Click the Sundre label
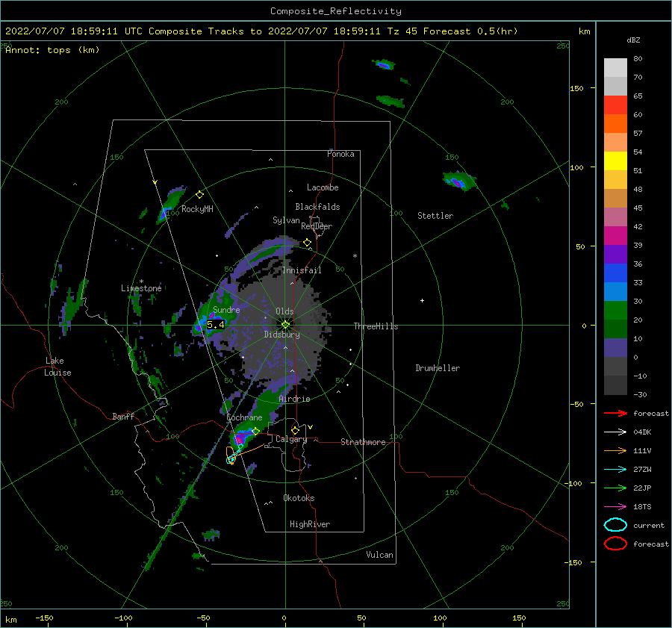Viewport: 672px width, 628px height. click(226, 309)
